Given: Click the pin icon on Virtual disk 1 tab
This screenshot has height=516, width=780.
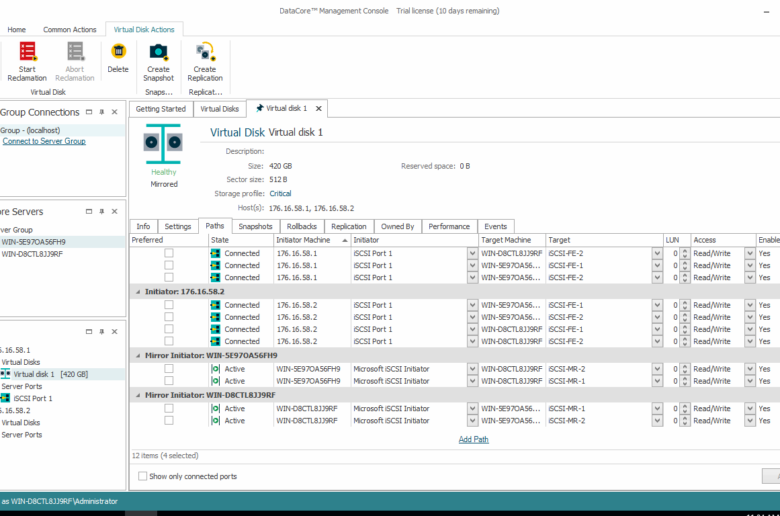Looking at the screenshot, I should click(x=259, y=108).
